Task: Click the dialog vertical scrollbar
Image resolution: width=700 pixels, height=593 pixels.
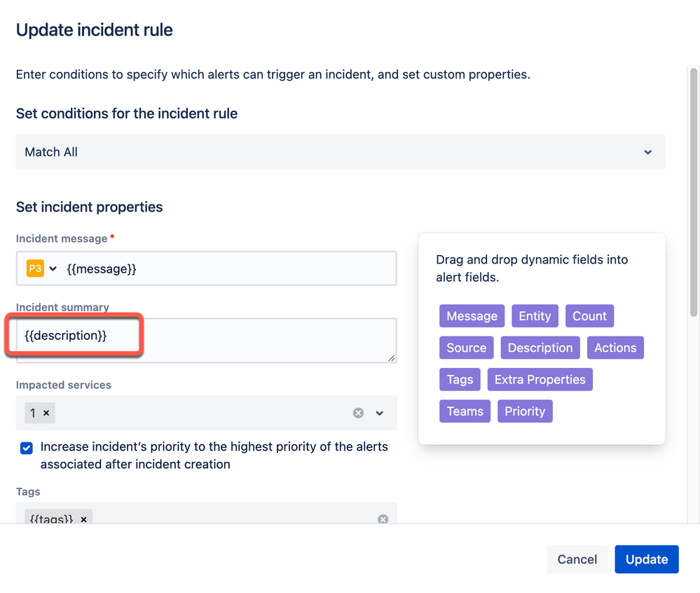Action: click(x=694, y=189)
